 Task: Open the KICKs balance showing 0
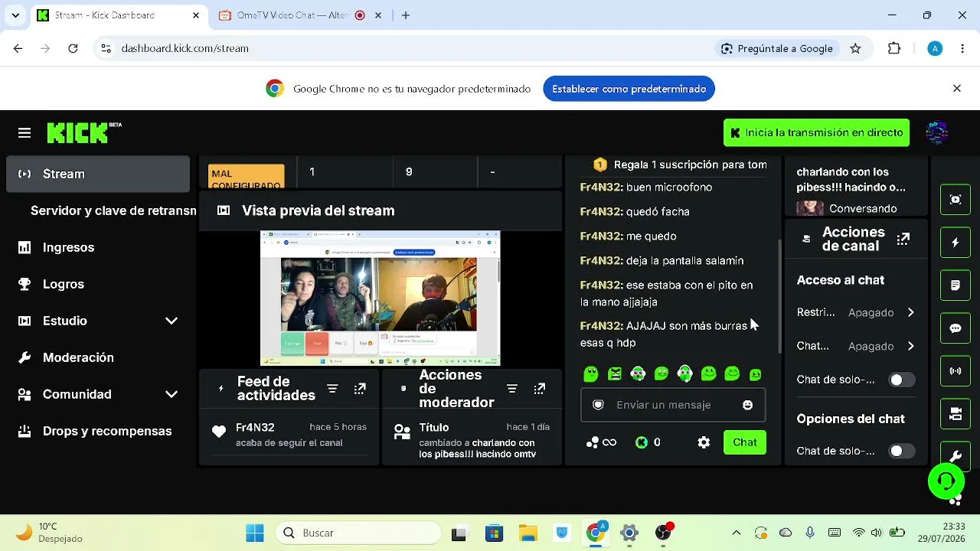pos(648,442)
